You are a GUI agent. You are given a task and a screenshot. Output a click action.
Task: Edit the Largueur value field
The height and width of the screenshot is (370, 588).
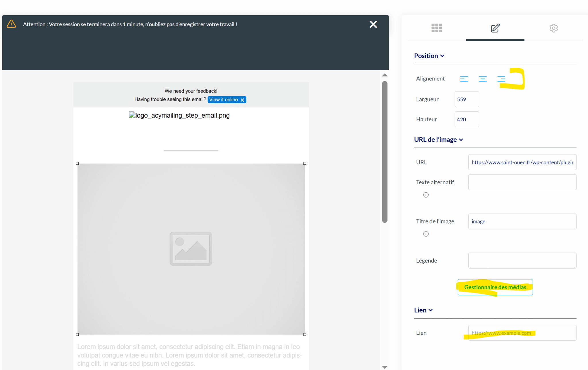tap(467, 99)
